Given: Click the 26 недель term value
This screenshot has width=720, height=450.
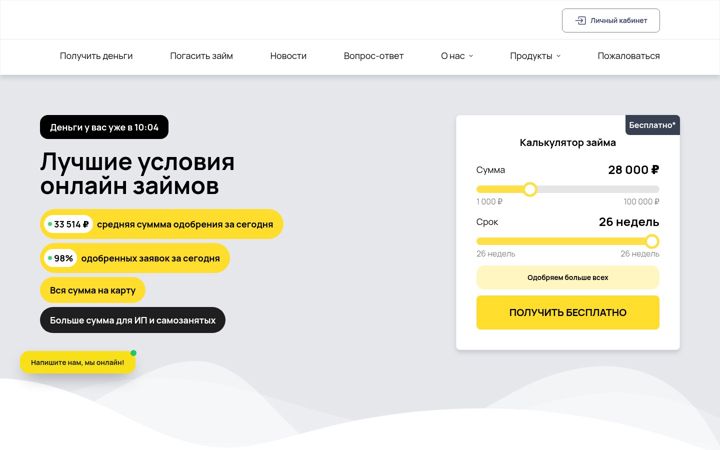Looking at the screenshot, I should tap(629, 222).
